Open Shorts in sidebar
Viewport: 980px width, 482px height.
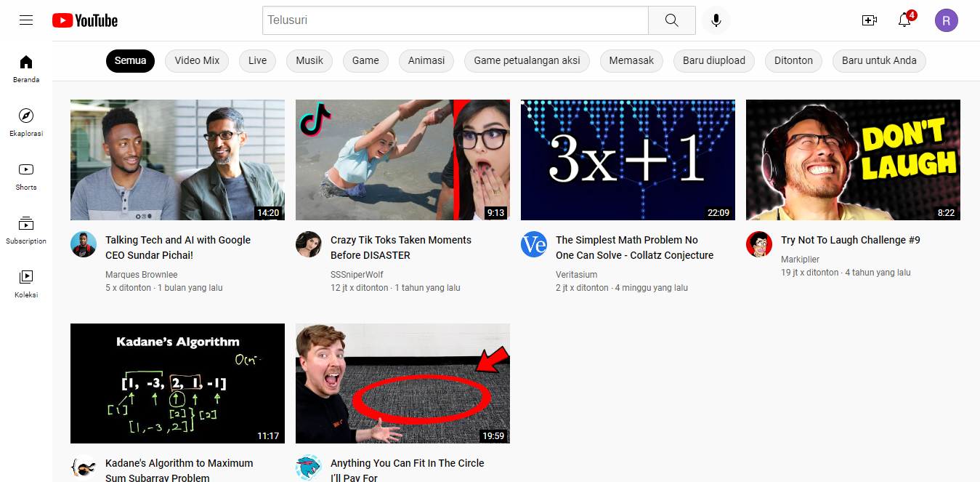click(26, 177)
